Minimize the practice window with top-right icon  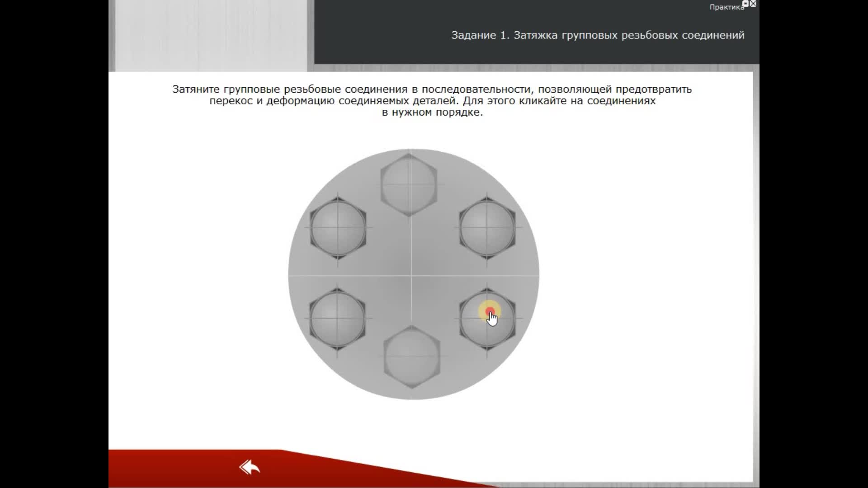(745, 4)
